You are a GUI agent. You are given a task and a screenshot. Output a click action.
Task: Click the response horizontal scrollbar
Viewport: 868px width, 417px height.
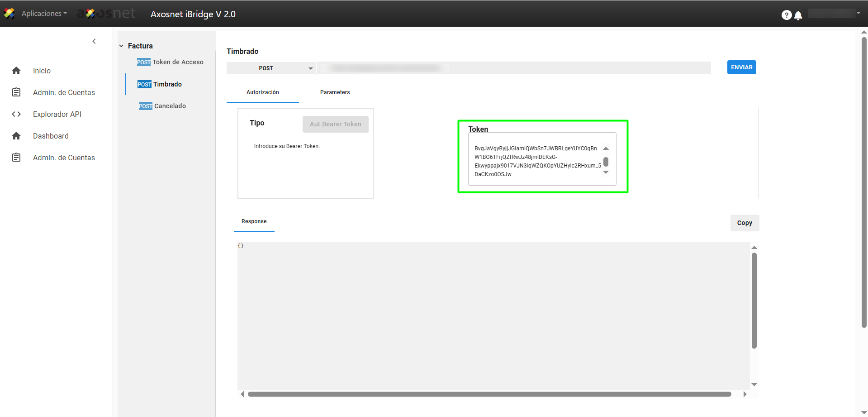click(x=489, y=394)
